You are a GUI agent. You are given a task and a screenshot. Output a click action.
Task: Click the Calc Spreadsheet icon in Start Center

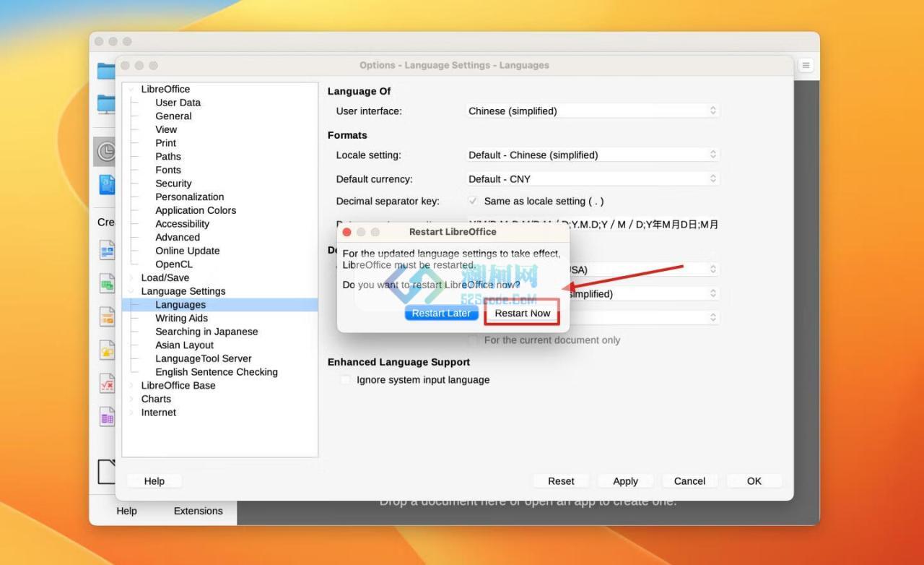point(107,284)
